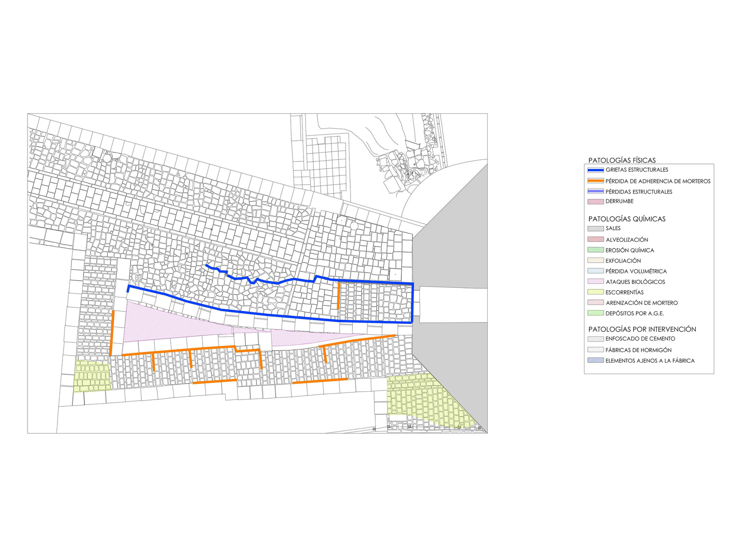Click the SALES legend swatch

[x=595, y=229]
